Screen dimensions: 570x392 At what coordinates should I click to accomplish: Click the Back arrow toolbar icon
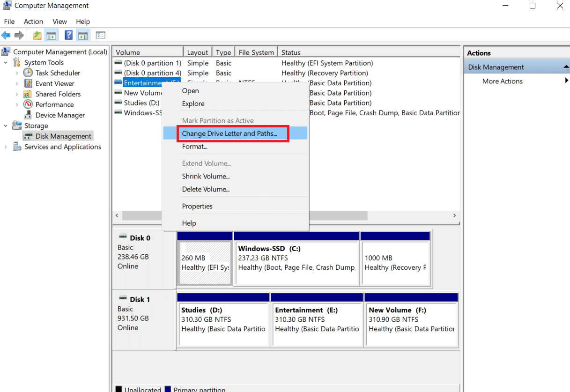click(x=6, y=35)
